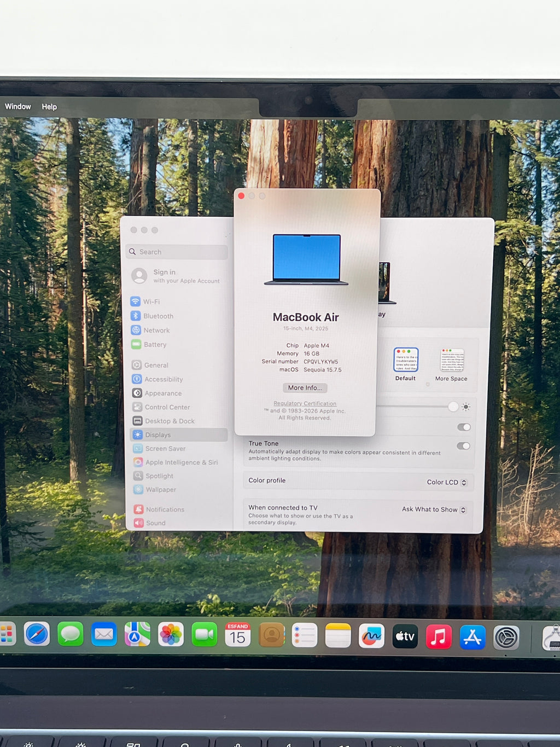Open FaceTime from the Dock
This screenshot has height=747, width=560.
[204, 635]
